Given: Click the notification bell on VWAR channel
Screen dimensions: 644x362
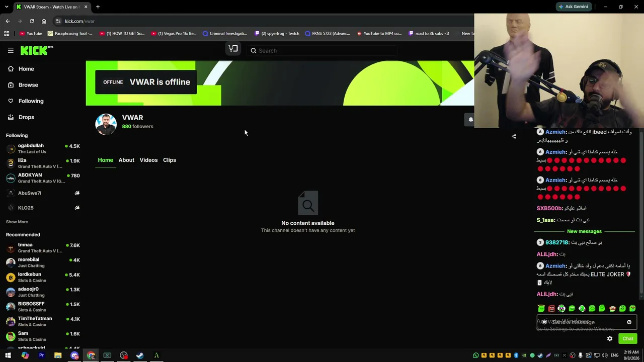Looking at the screenshot, I should [470, 120].
